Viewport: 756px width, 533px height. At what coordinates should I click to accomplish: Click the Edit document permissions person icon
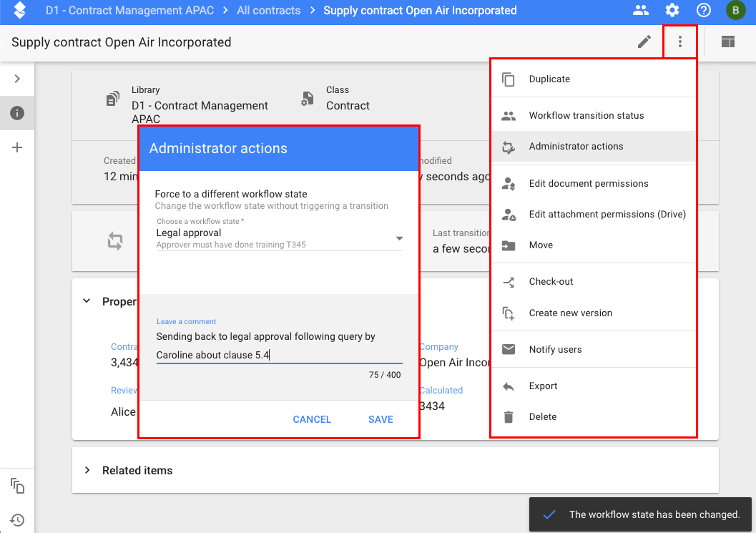click(x=509, y=184)
